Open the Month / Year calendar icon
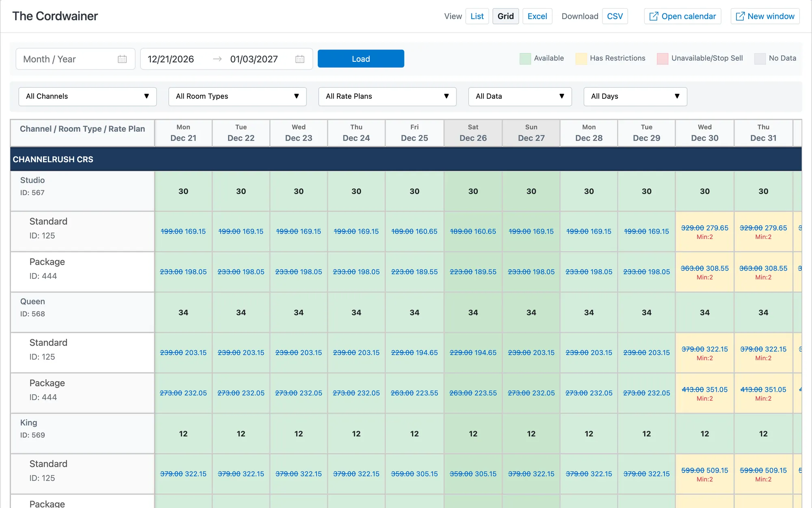This screenshot has width=812, height=508. 122,59
